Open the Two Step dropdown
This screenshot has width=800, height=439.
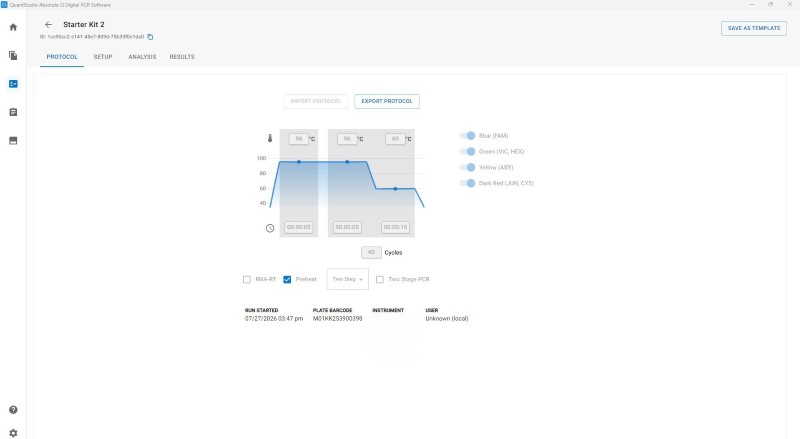click(347, 279)
